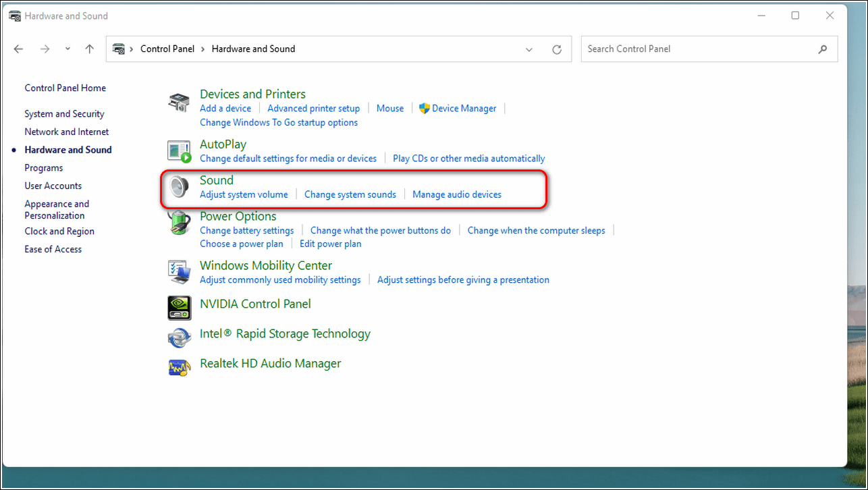Click the Sound speaker icon
This screenshot has width=868, height=490.
click(x=179, y=188)
